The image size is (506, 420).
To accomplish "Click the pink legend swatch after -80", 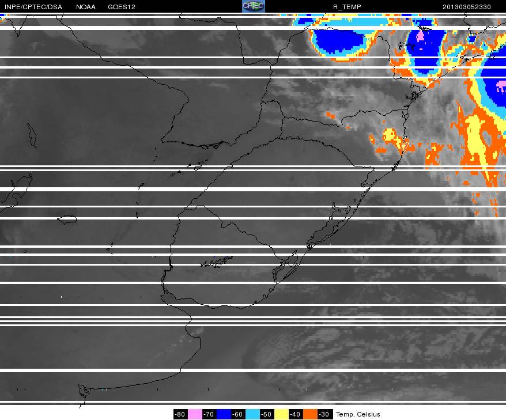I will coord(195,414).
